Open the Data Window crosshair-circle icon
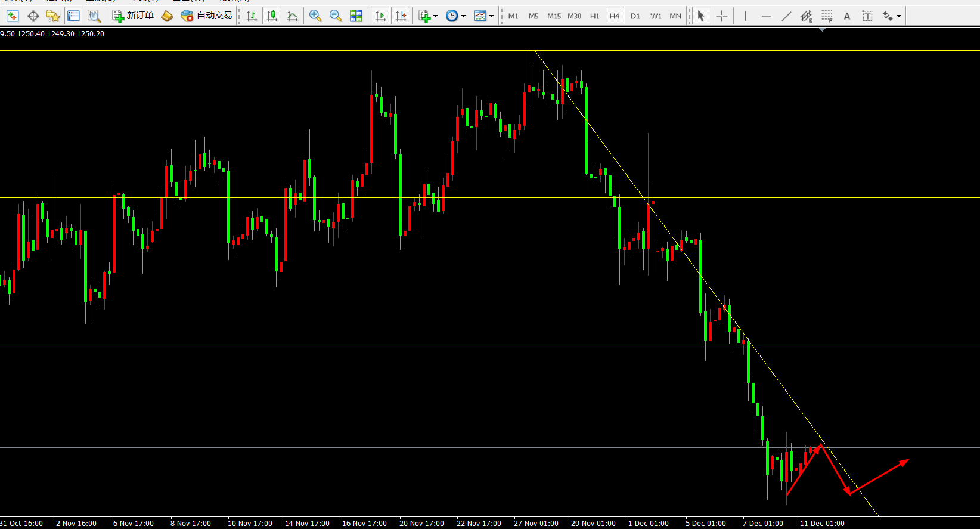 tap(33, 16)
